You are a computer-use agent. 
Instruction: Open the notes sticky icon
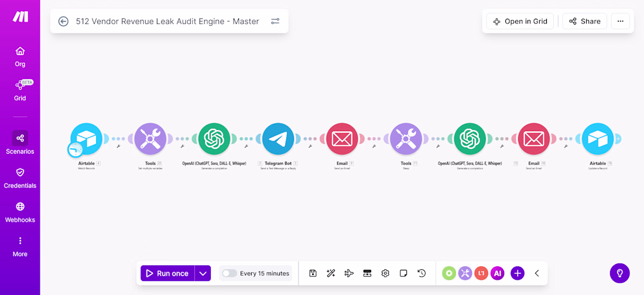pos(403,273)
